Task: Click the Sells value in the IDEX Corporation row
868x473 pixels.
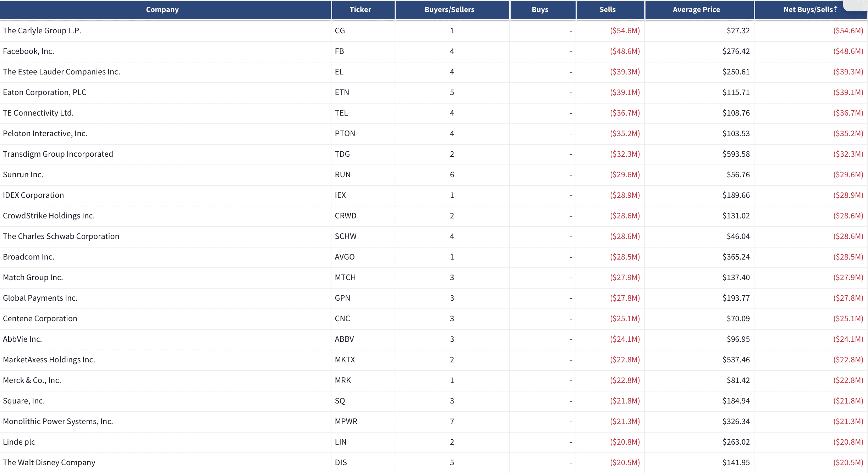Action: pos(625,195)
